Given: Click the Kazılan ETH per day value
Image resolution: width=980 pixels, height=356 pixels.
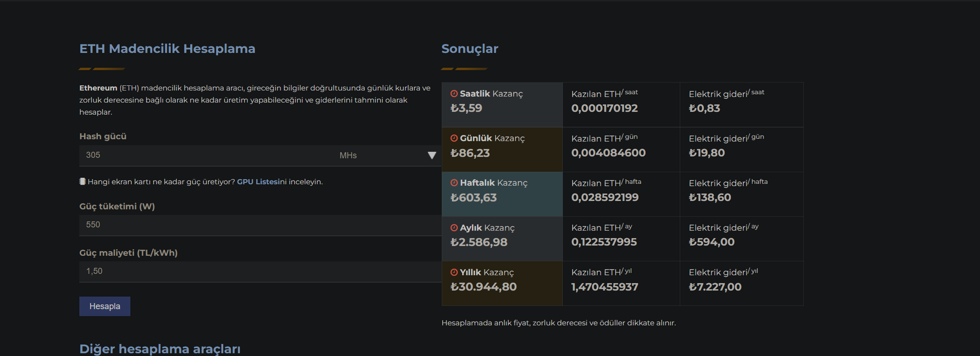Looking at the screenshot, I should click(x=608, y=153).
